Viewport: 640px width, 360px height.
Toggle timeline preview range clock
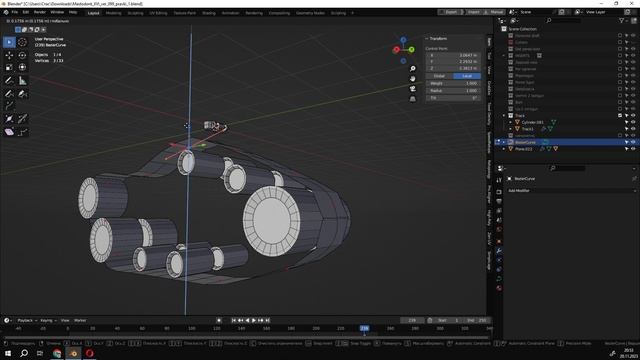[429, 320]
